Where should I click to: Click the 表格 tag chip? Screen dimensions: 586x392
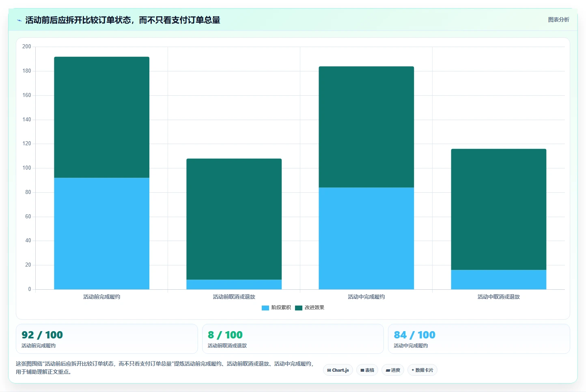click(x=367, y=370)
